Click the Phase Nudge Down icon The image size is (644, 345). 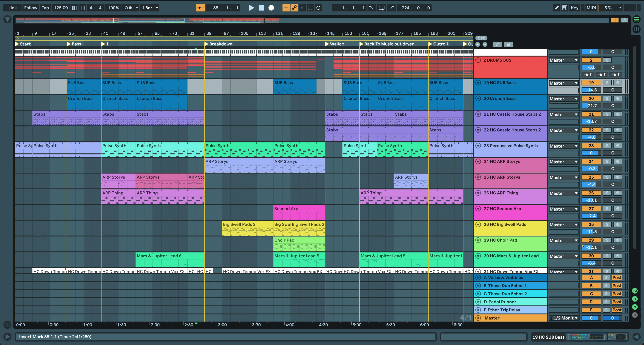(x=74, y=8)
